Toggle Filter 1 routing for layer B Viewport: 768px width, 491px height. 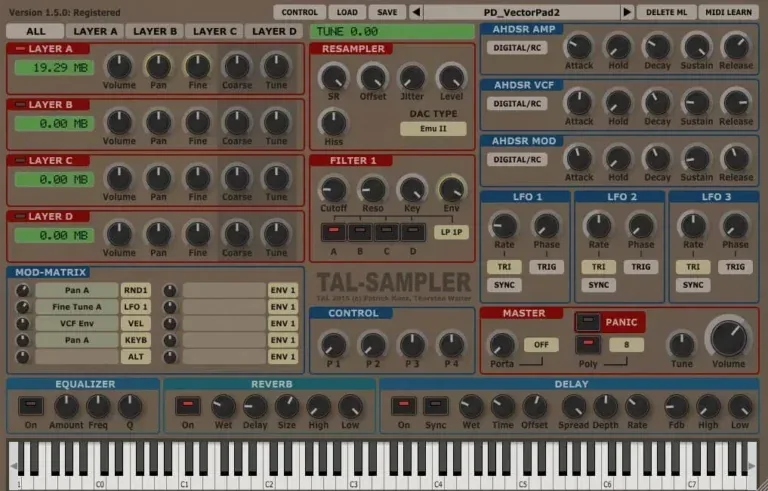coord(360,232)
